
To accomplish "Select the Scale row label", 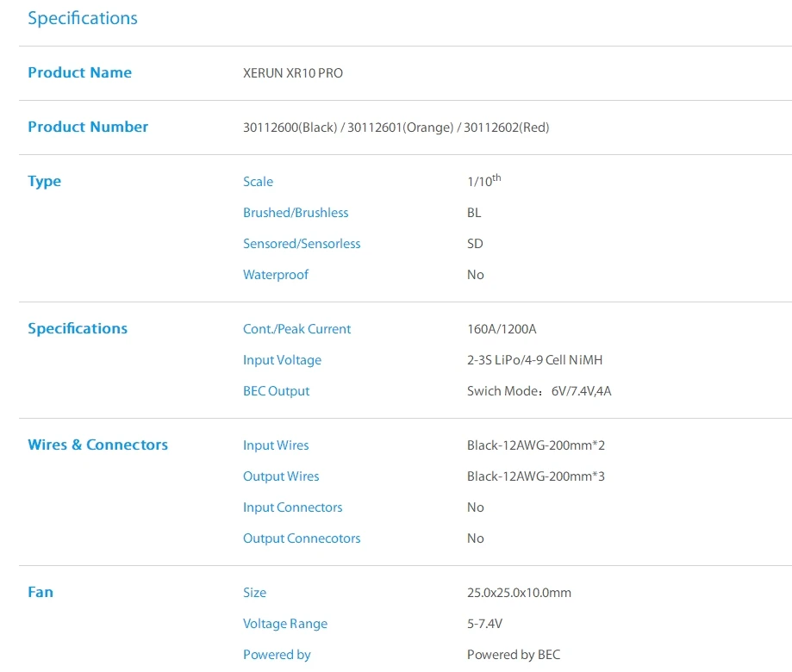I will (258, 182).
